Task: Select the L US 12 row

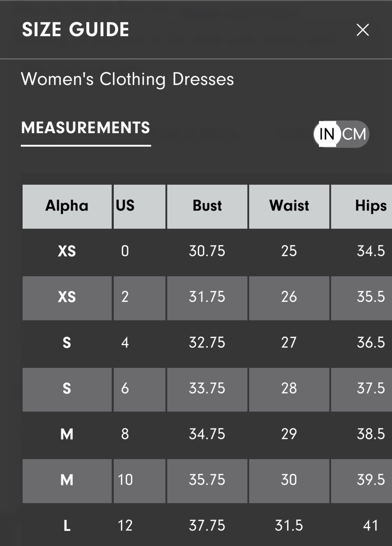Action: click(x=207, y=526)
